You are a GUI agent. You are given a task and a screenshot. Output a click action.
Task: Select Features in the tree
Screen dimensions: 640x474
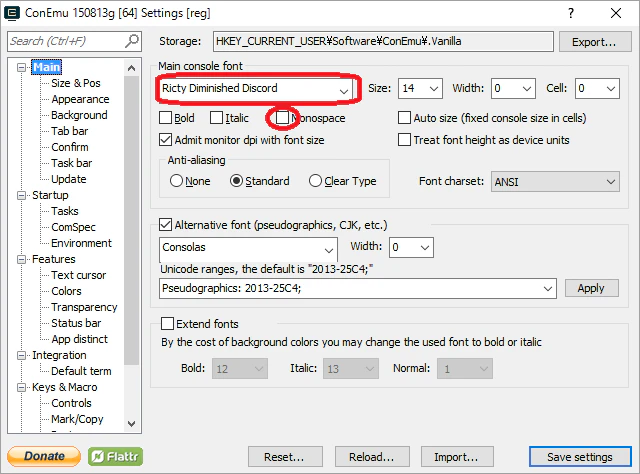[x=53, y=259]
